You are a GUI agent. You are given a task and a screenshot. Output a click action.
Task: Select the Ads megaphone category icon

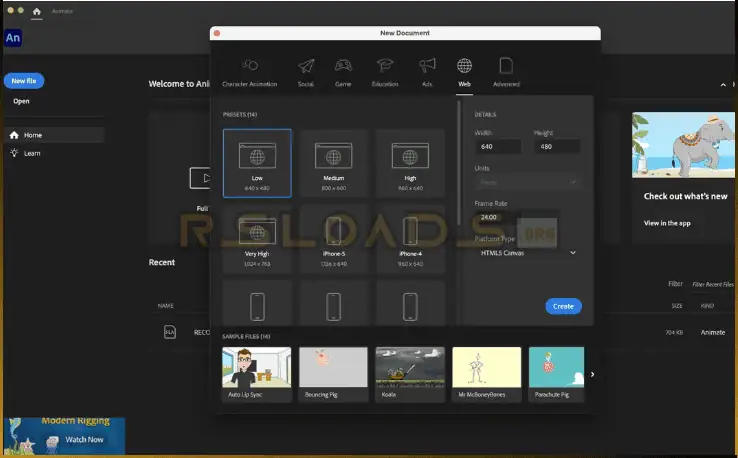tap(427, 67)
